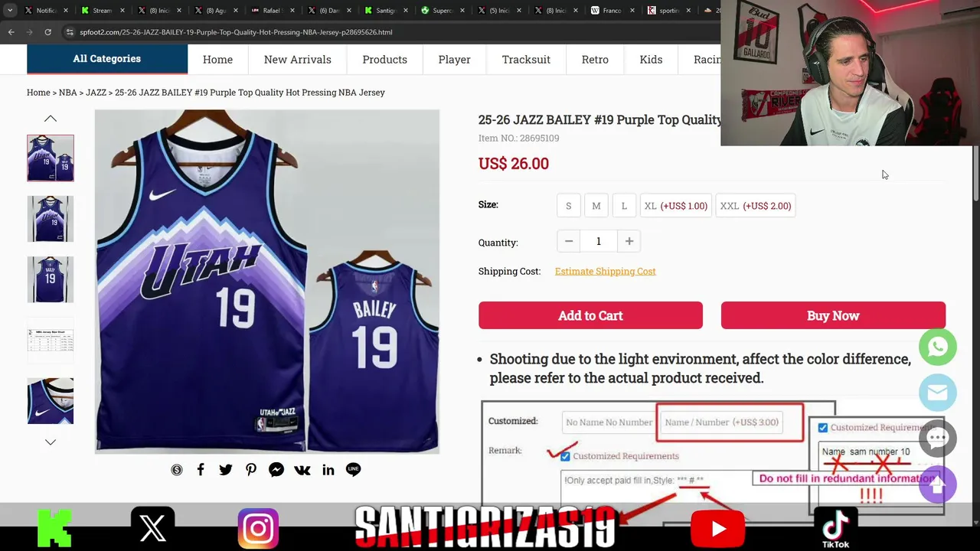Open the gray chat bubble floating button
Viewport: 980px width, 551px height.
coord(938,439)
